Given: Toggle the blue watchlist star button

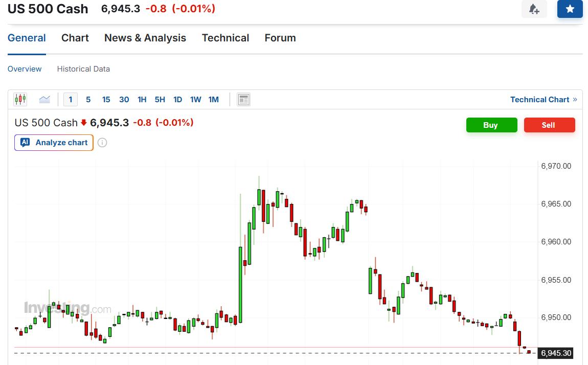Looking at the screenshot, I should point(570,9).
